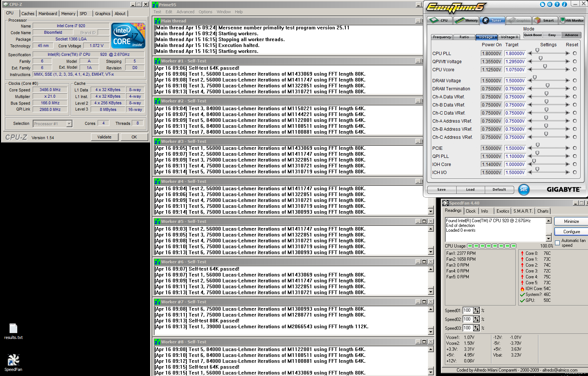Switch to the Ratio sub-tab in EasyTune6
The image size is (588, 376).
coord(464,37)
